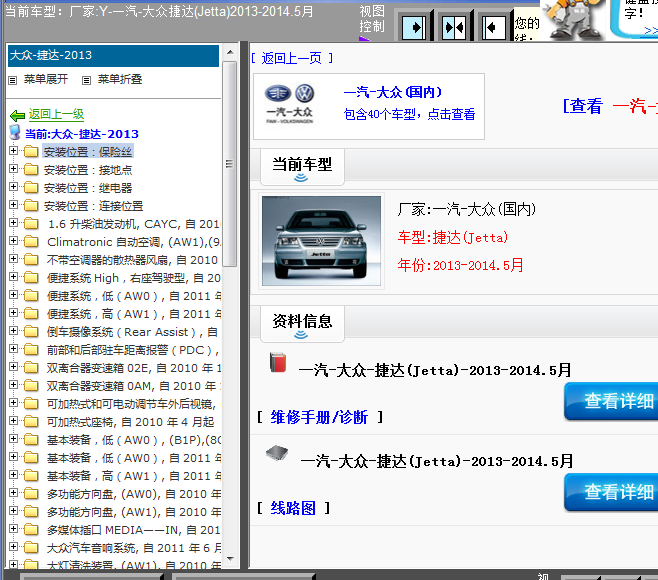Click the center-split view control icon
Screen dimensions: 658x580
[454, 28]
